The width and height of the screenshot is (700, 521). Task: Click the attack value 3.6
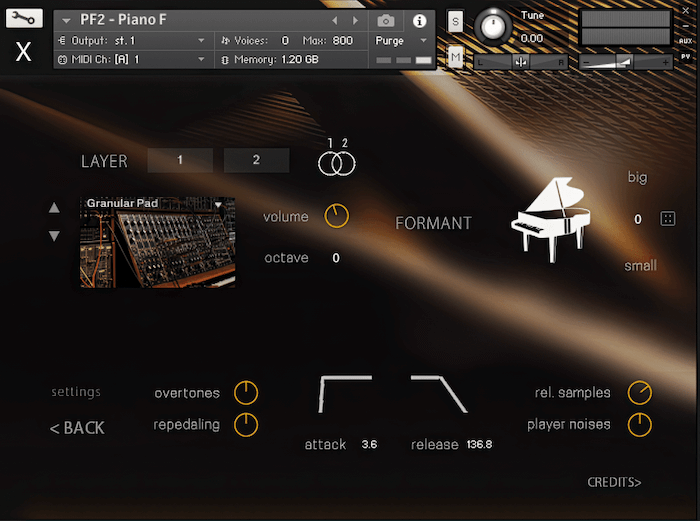(x=369, y=445)
